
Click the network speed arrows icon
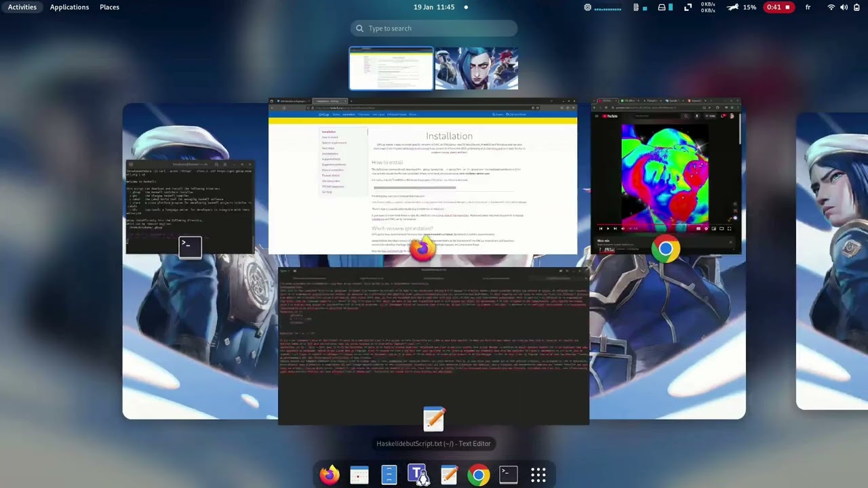[688, 7]
